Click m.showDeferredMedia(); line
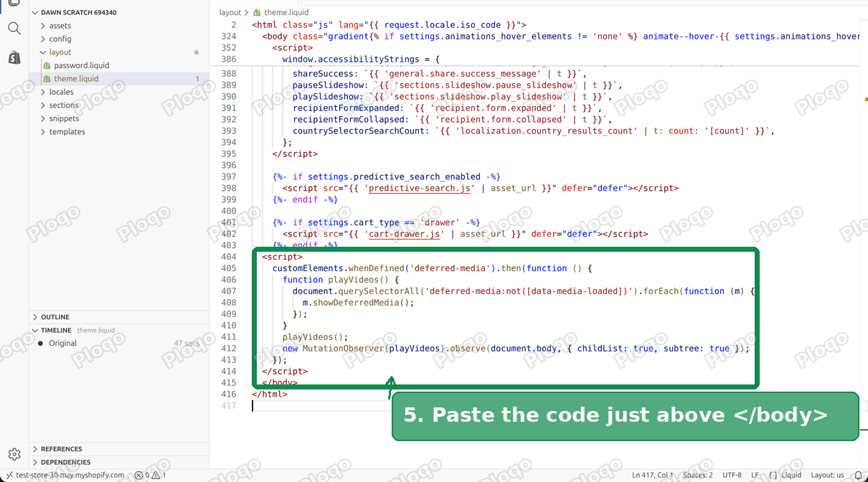The height and width of the screenshot is (482, 868). tap(358, 303)
